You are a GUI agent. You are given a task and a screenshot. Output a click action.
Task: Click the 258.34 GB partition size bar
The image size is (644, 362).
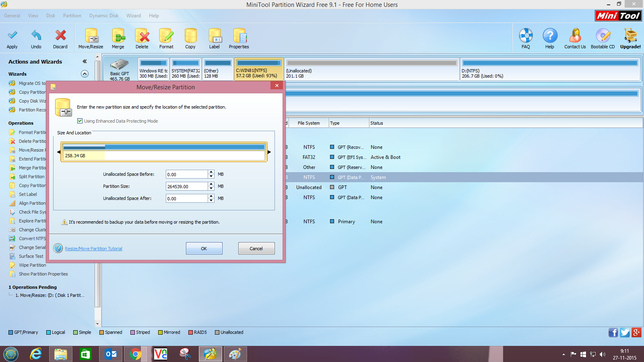pyautogui.click(x=164, y=152)
